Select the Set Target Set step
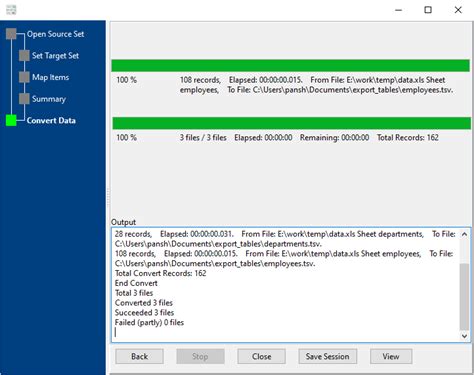The image size is (474, 375). tap(55, 56)
